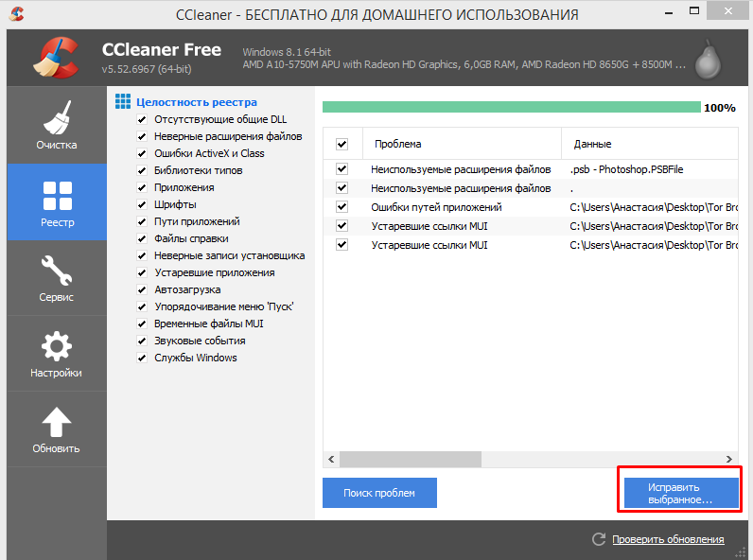Disable the Приложения checkbox

coord(142,188)
